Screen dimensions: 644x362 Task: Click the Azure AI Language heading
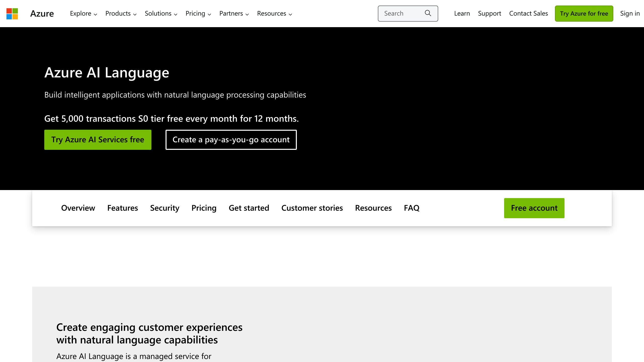[x=107, y=73]
